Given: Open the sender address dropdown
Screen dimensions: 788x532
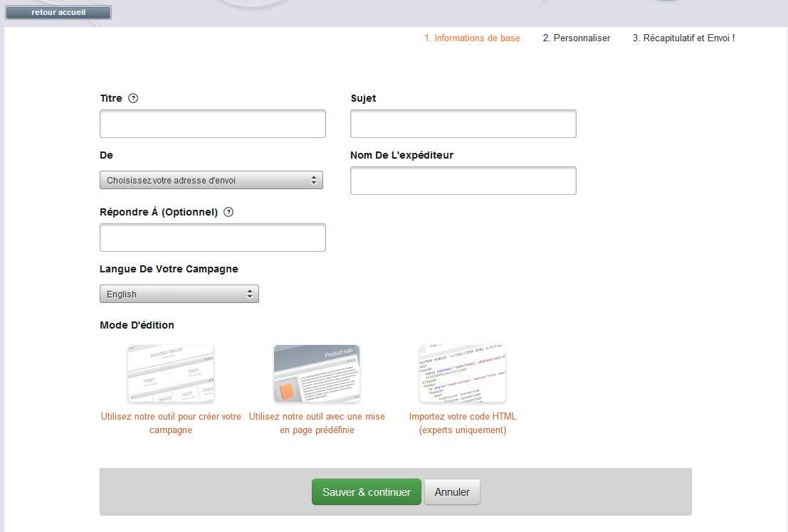Looking at the screenshot, I should 211,180.
